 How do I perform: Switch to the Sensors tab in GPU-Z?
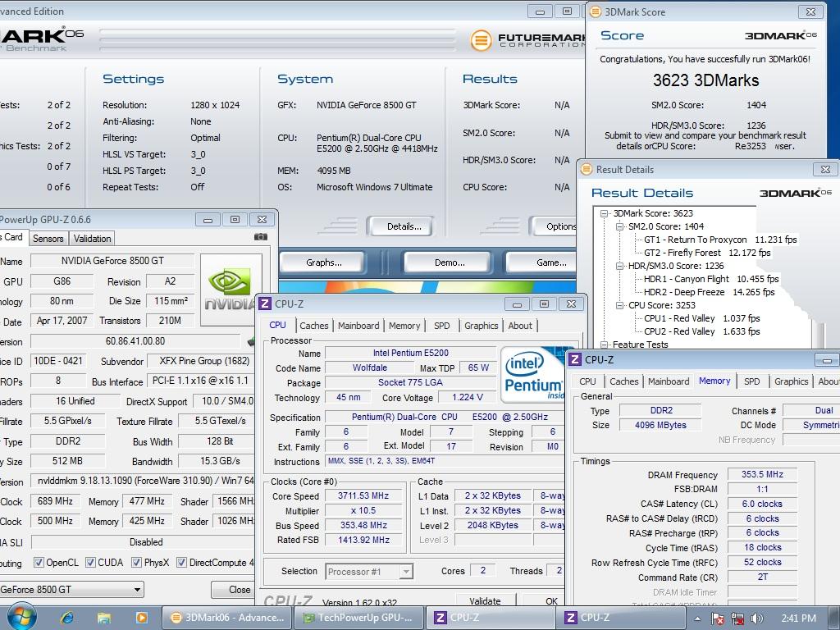[48, 239]
